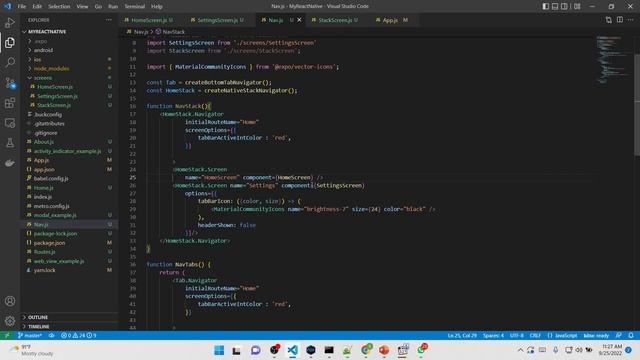Open the Testing flask view
The height and width of the screenshot is (360, 640).
click(10, 143)
